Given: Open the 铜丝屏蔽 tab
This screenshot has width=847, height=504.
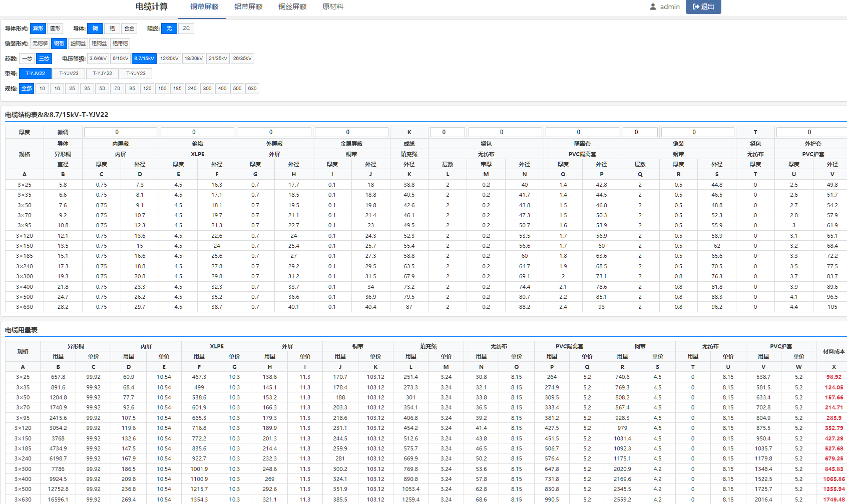Looking at the screenshot, I should 292,7.
